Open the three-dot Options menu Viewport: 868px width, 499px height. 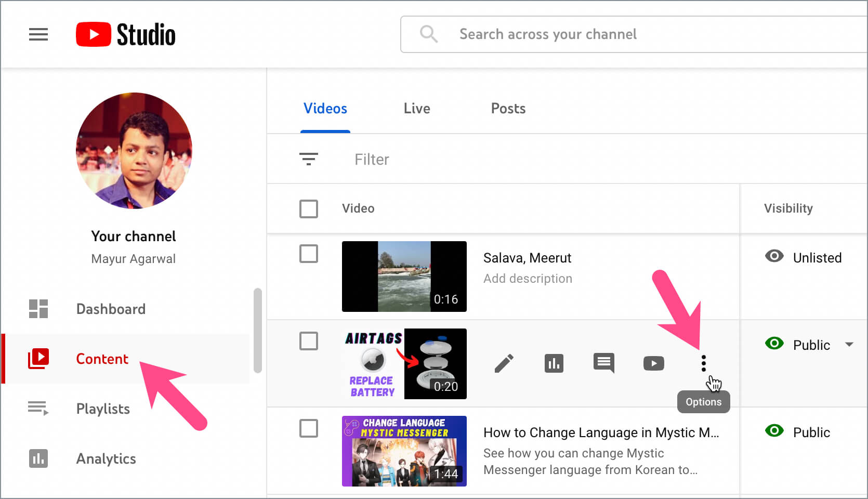tap(703, 363)
